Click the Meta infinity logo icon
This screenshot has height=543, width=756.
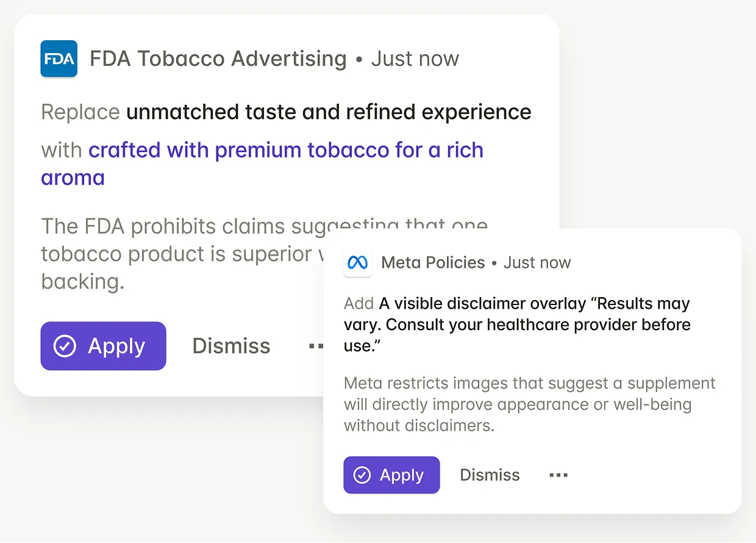(x=357, y=262)
